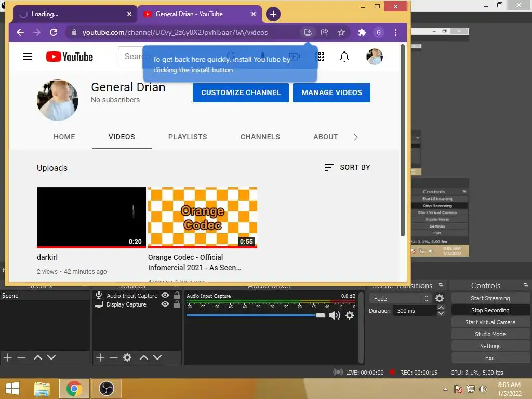Add a new scene with the plus icon
Image resolution: width=532 pixels, height=399 pixels.
(x=7, y=357)
